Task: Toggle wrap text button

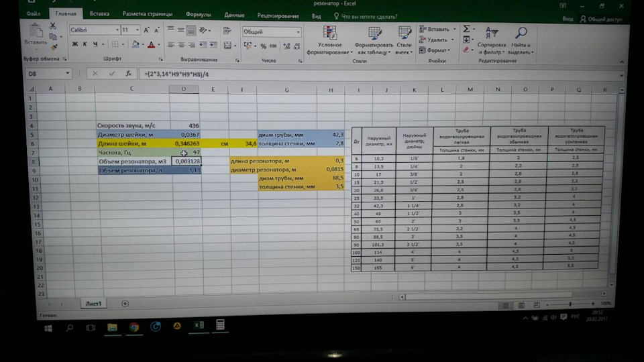Action: pos(227,31)
